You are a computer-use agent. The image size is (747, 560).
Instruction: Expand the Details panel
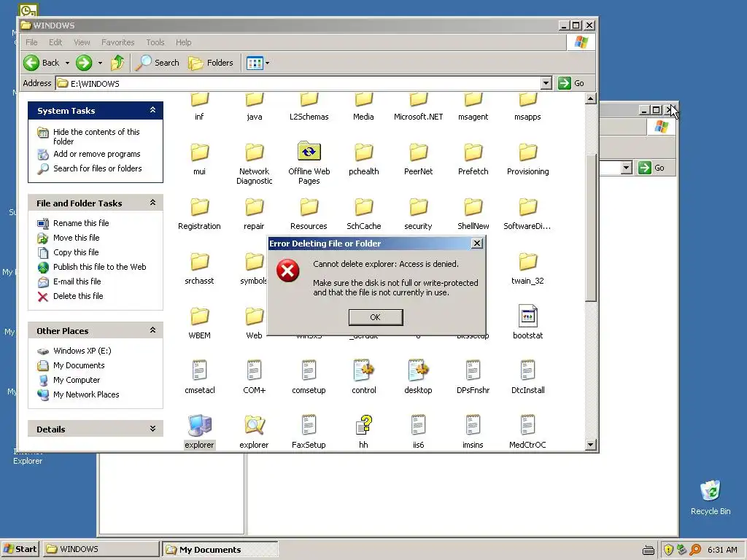click(152, 429)
